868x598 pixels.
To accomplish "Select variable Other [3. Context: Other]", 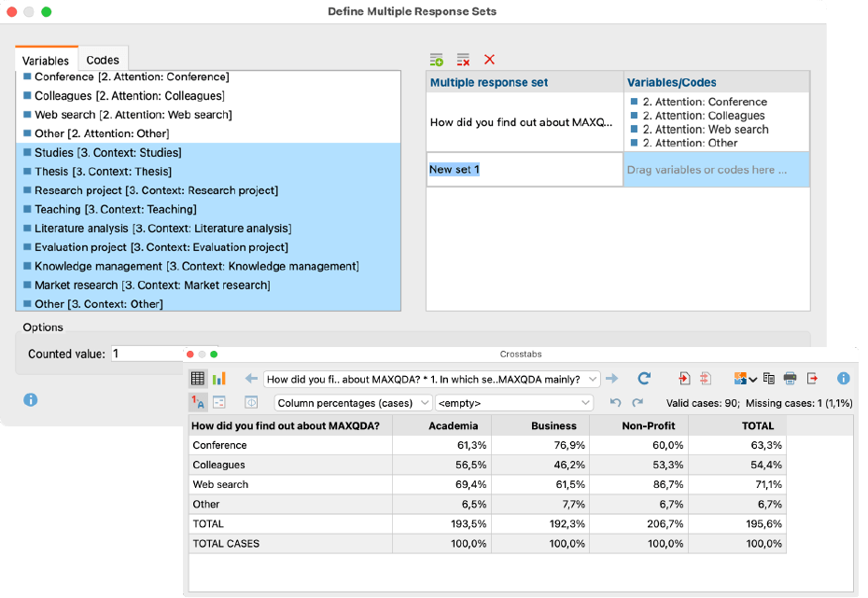I will click(x=208, y=304).
